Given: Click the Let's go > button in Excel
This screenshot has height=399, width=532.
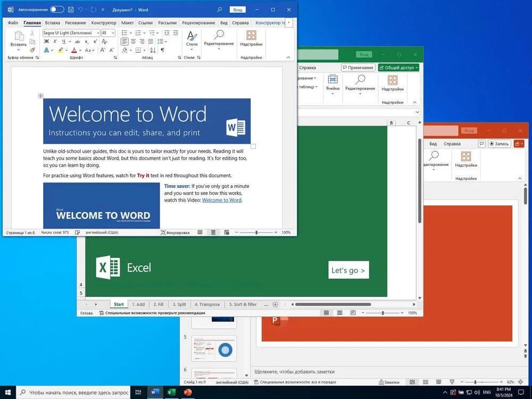Looking at the screenshot, I should tap(348, 270).
